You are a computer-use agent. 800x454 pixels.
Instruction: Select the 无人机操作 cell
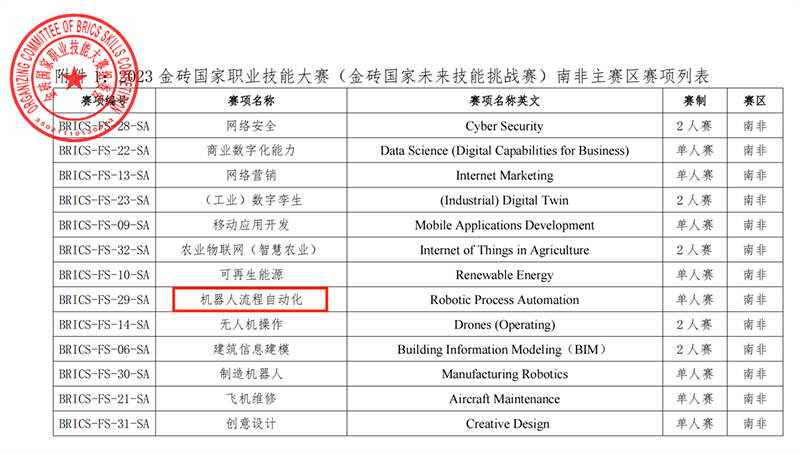tap(251, 324)
